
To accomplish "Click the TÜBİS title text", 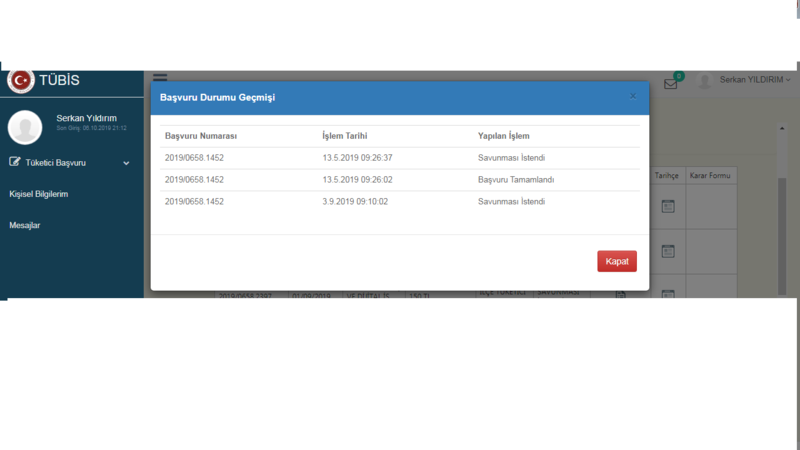I will (x=60, y=80).
